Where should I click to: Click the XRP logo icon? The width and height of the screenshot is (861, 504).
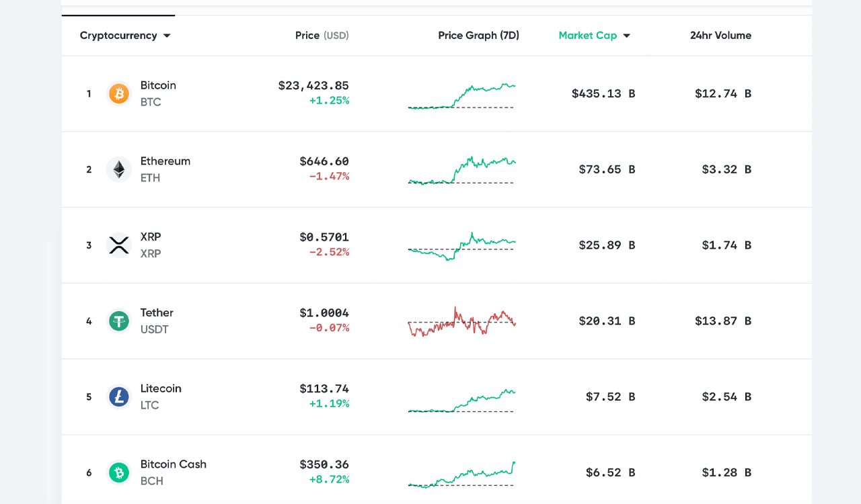tap(119, 245)
